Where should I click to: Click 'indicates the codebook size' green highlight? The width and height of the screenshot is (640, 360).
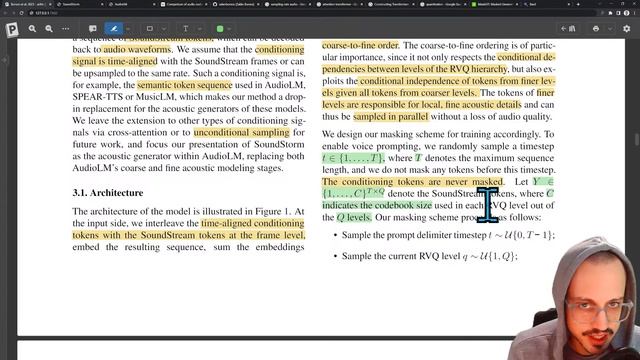point(377,205)
